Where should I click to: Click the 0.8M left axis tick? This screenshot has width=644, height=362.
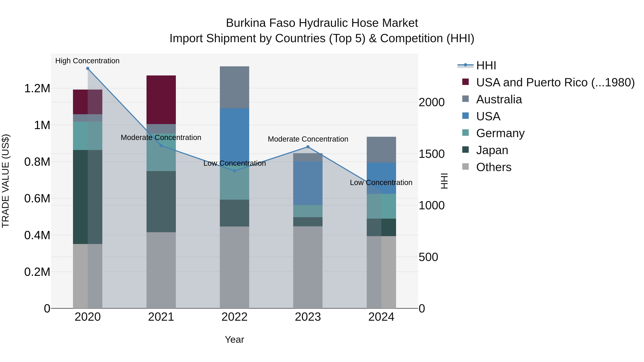[37, 162]
